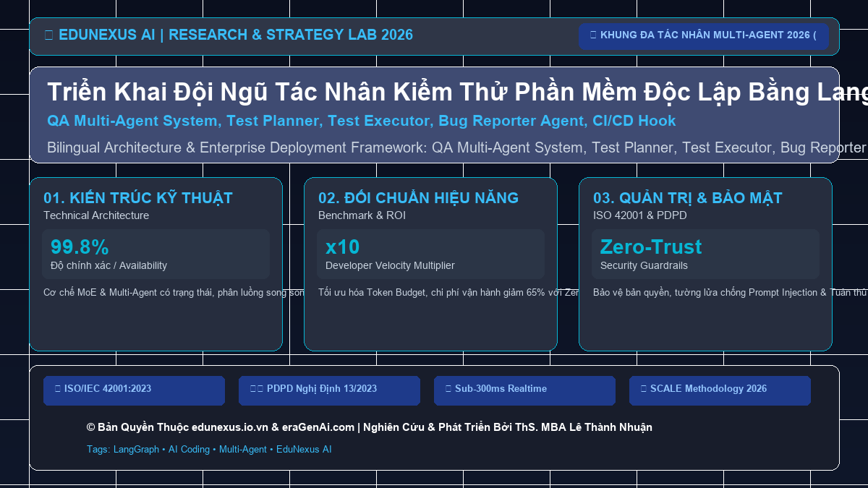Click the Độ chính xác / Availability label
Image resolution: width=868 pixels, height=488 pixels.
[x=109, y=265]
